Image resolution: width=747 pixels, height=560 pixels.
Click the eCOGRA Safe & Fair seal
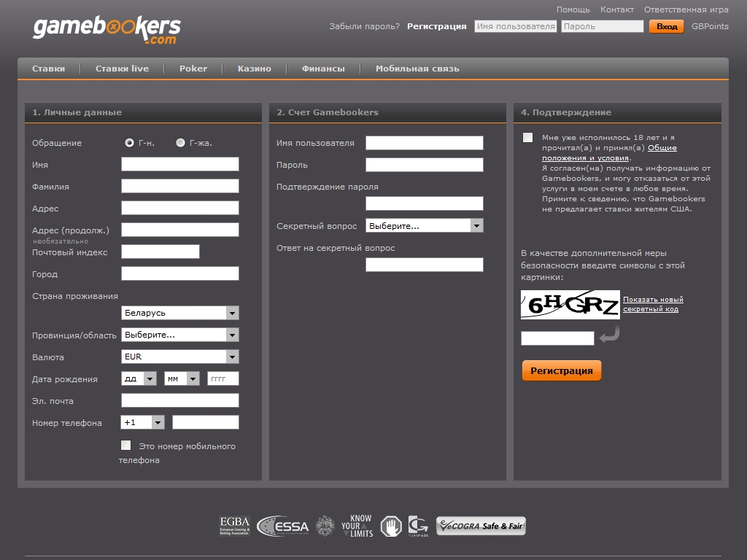click(x=481, y=526)
